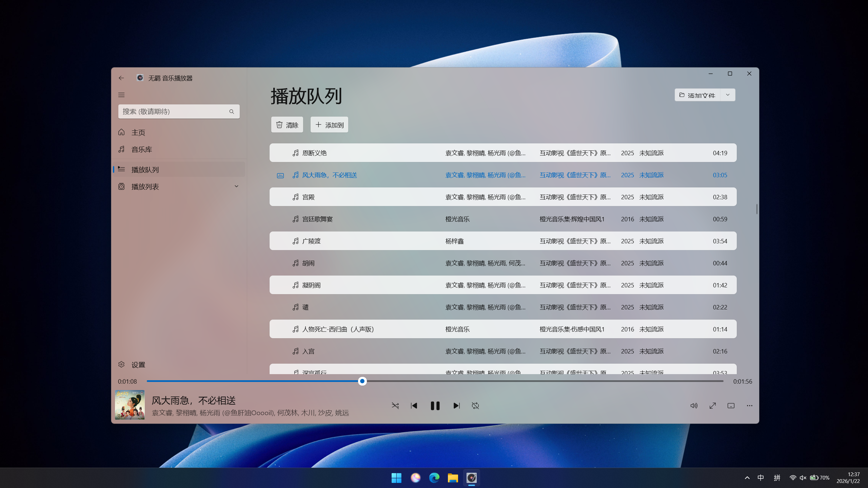The image size is (868, 488).
Task: Focus the search input field
Action: coord(179,111)
